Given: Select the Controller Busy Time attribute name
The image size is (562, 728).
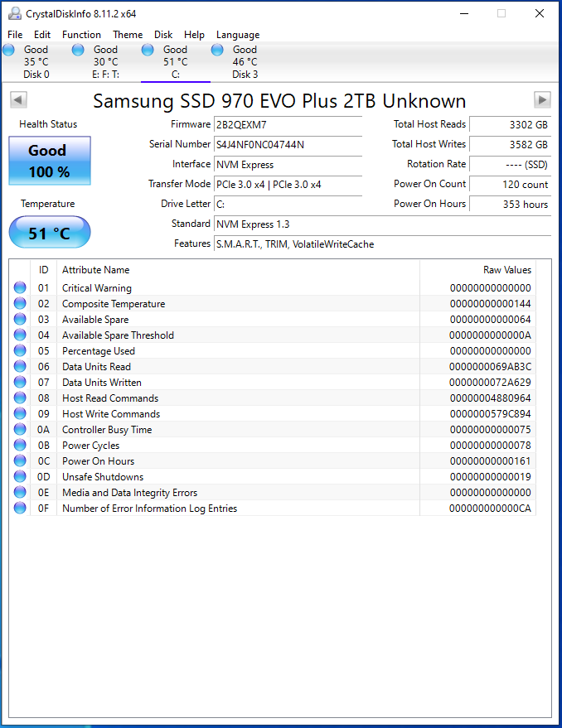Looking at the screenshot, I should point(107,430).
